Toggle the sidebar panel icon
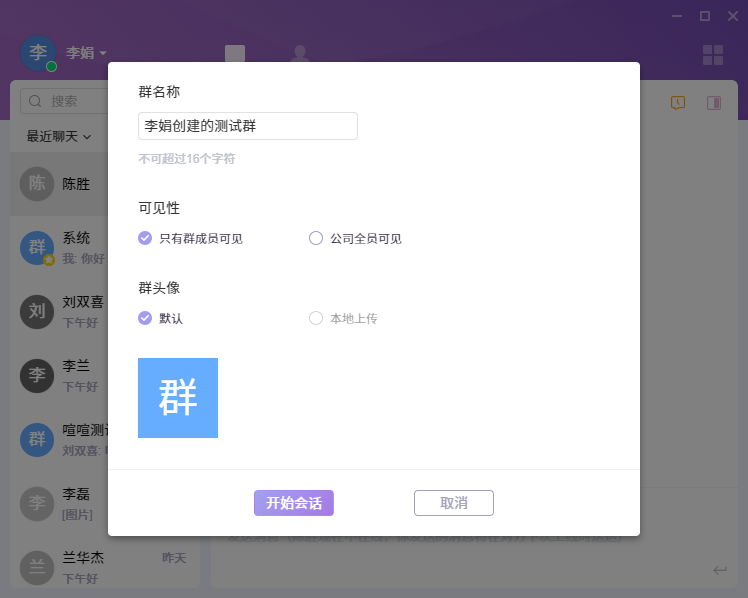Screen dimensions: 748x598 click(714, 102)
